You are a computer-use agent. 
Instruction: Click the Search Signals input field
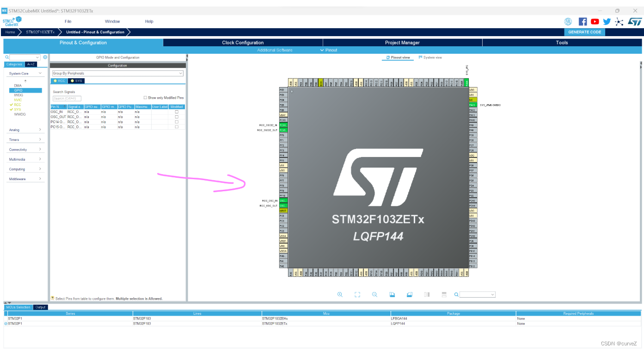tap(67, 99)
